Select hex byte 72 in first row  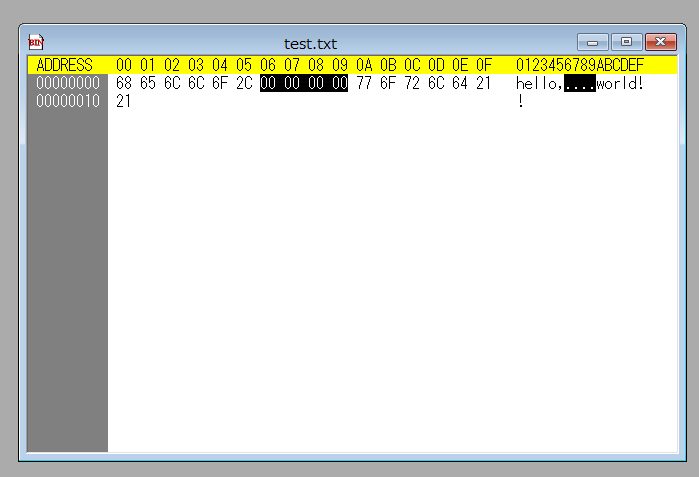[412, 83]
